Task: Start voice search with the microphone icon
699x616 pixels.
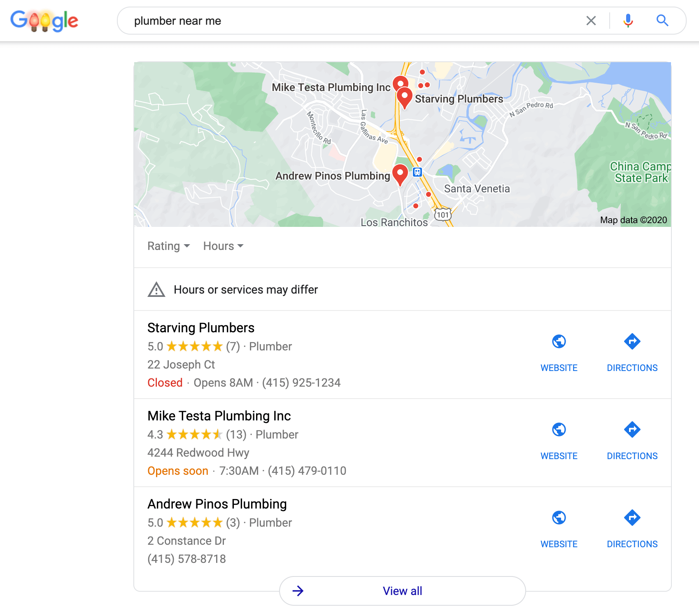Action: click(x=628, y=21)
